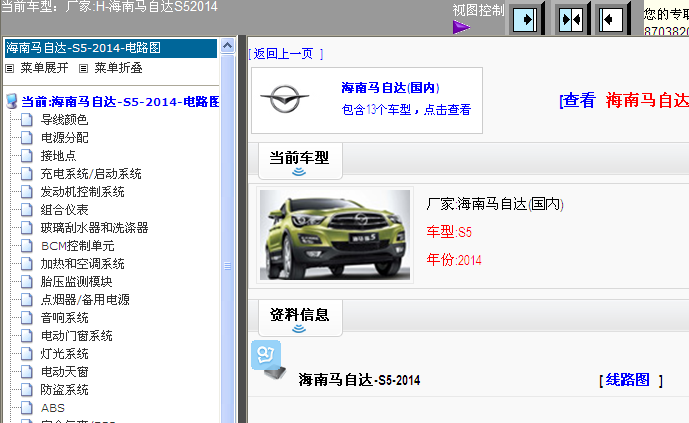The width and height of the screenshot is (689, 423).
Task: Open the 灯光系统 entry
Action: tap(64, 354)
